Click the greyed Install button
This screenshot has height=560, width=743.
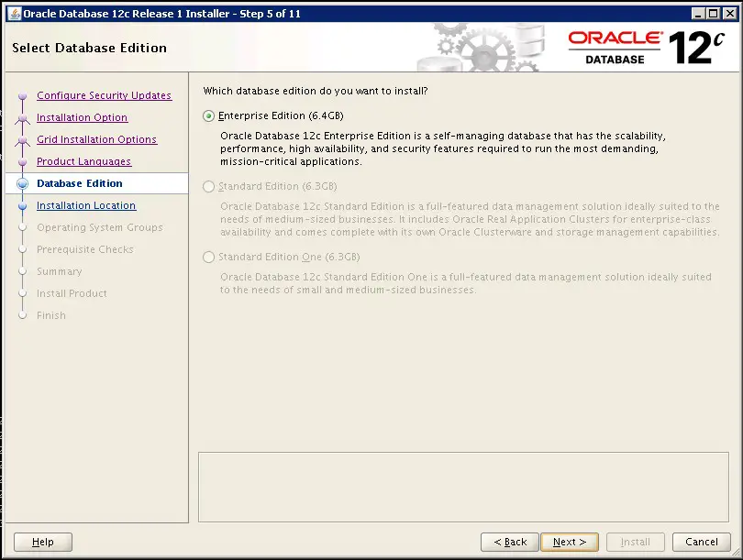[636, 542]
